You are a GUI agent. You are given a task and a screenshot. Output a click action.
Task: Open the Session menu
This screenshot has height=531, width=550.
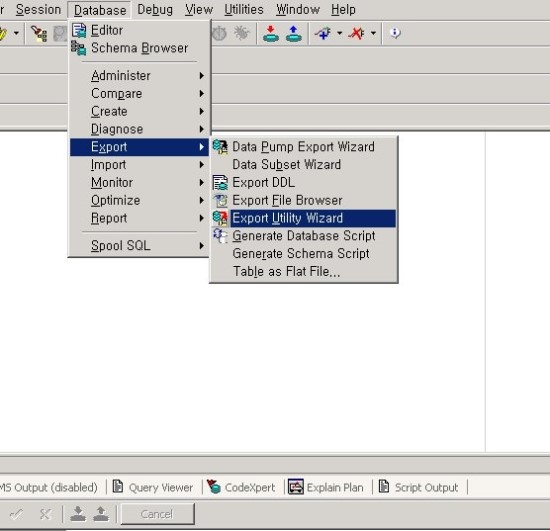tap(38, 9)
